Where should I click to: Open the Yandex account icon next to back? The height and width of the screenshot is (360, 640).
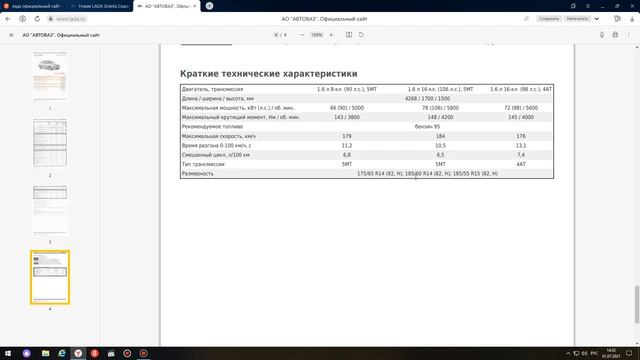point(22,19)
